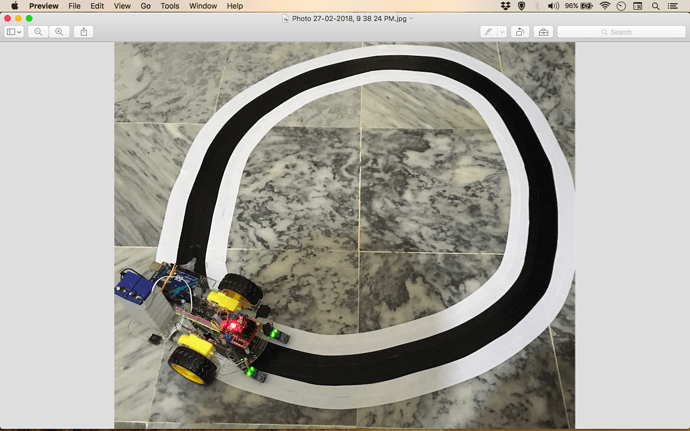Select the Highlight pen tool
Viewport: 690px width, 431px height.
point(488,32)
